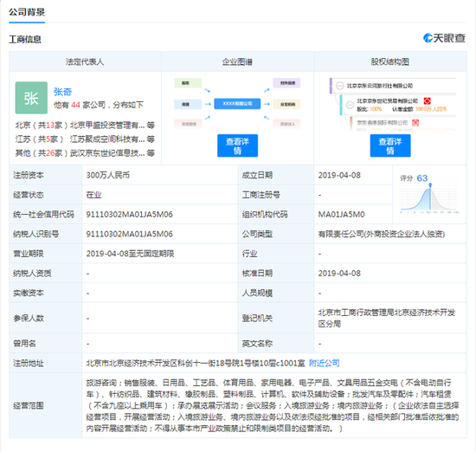This screenshot has width=476, height=452.
Task: Click the 注册资本 label
Action: (29, 175)
